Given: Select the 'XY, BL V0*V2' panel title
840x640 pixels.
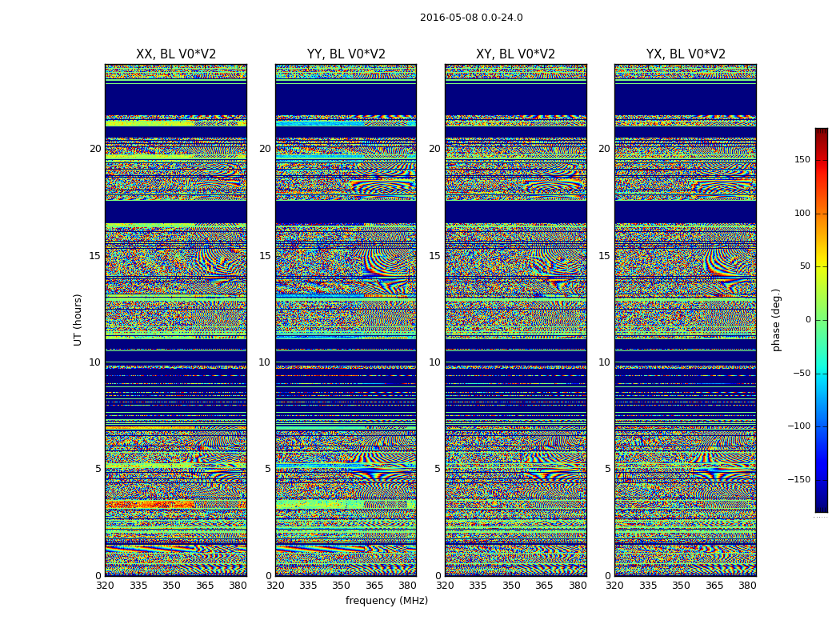Looking at the screenshot, I should (515, 54).
